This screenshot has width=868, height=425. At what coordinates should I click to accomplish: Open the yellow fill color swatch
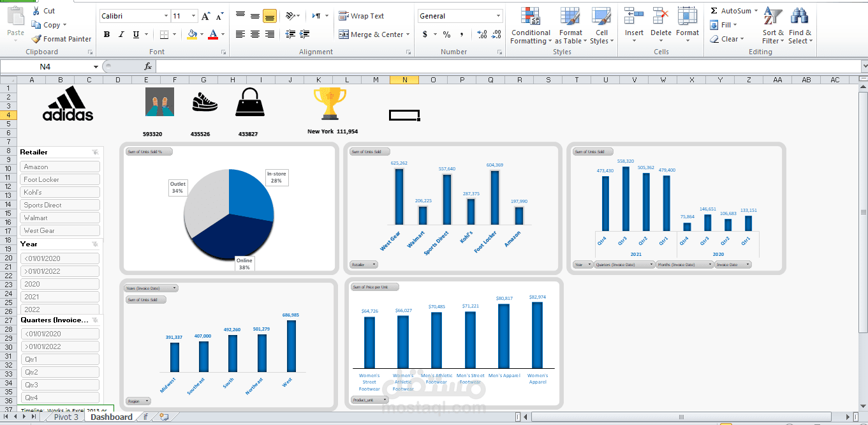pos(192,34)
